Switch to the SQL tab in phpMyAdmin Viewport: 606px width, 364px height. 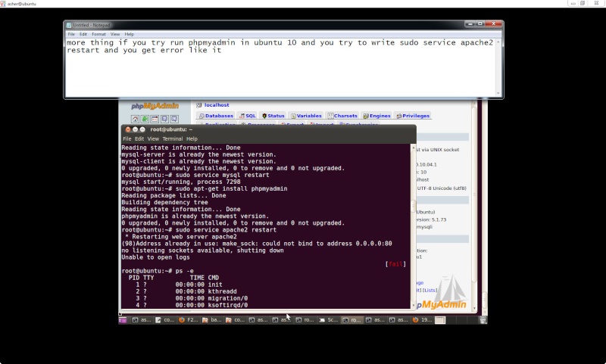[248, 116]
